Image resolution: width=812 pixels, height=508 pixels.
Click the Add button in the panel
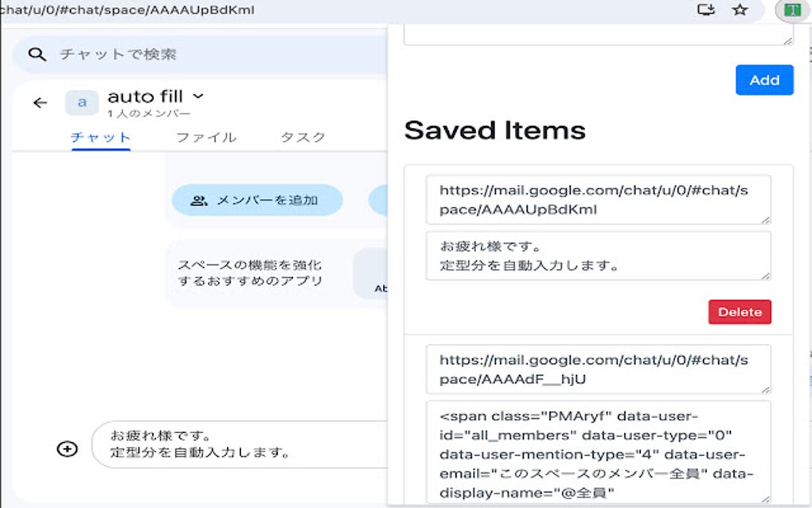[763, 80]
